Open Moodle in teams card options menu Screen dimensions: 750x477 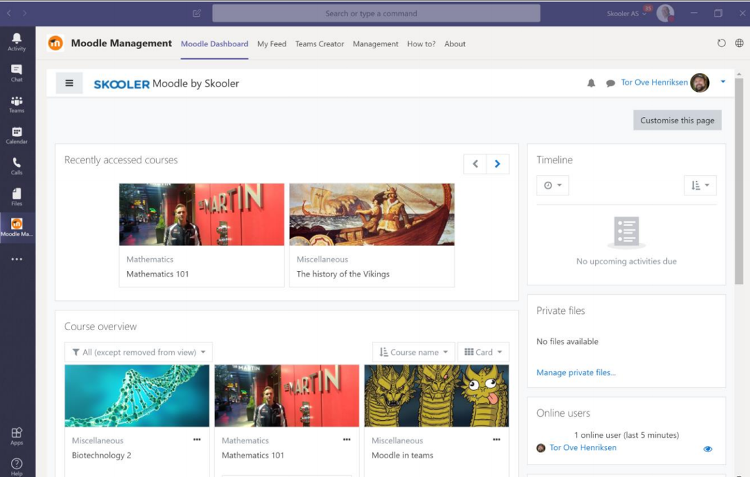pos(496,439)
